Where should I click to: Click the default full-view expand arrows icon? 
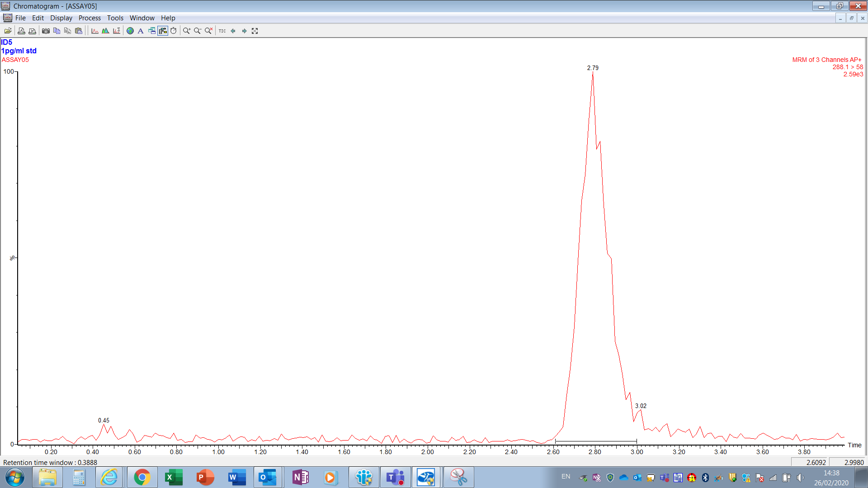click(x=255, y=31)
